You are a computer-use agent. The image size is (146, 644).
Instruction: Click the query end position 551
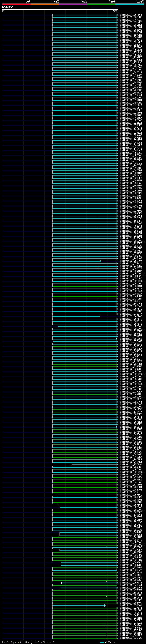[115, 11]
